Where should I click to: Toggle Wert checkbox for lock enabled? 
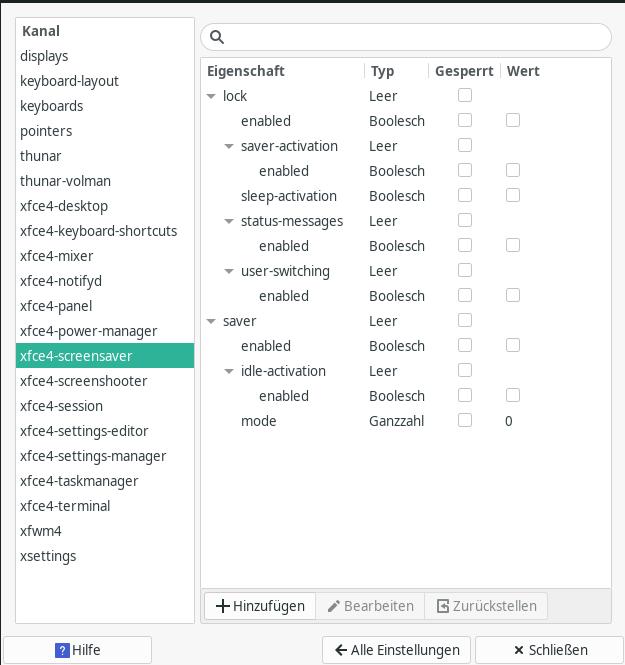tap(513, 120)
